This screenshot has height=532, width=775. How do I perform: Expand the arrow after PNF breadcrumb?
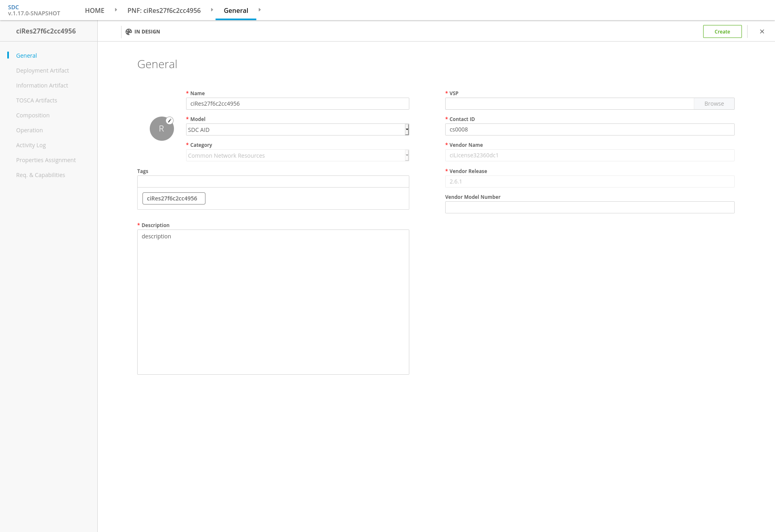[x=212, y=10]
